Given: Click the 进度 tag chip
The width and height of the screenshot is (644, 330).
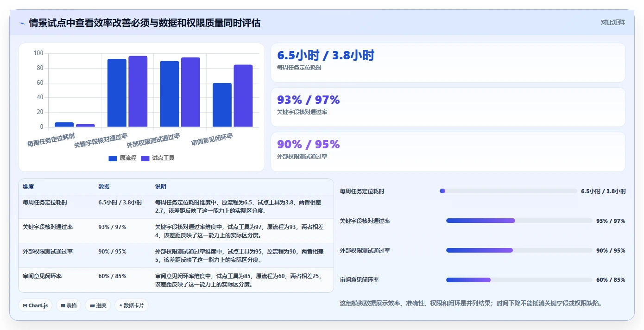Looking at the screenshot, I should pos(98,305).
